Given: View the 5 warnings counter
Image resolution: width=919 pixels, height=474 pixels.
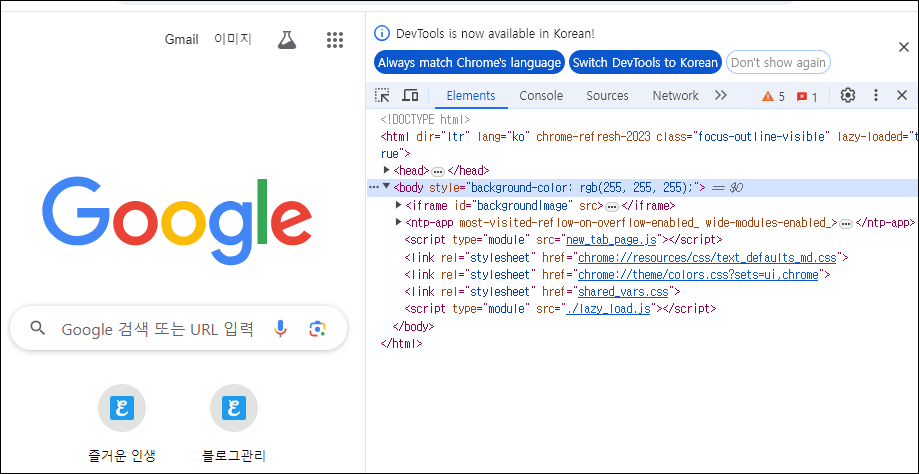Looking at the screenshot, I should pyautogui.click(x=773, y=97).
